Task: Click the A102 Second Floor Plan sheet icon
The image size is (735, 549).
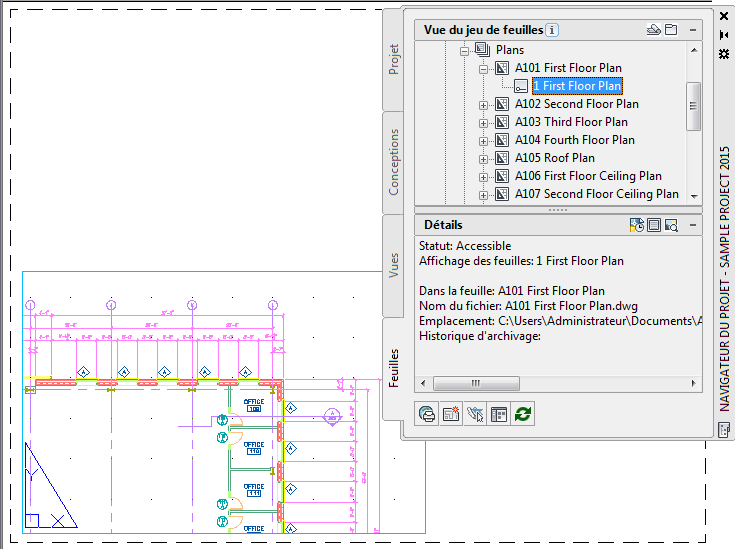Action: (x=502, y=104)
